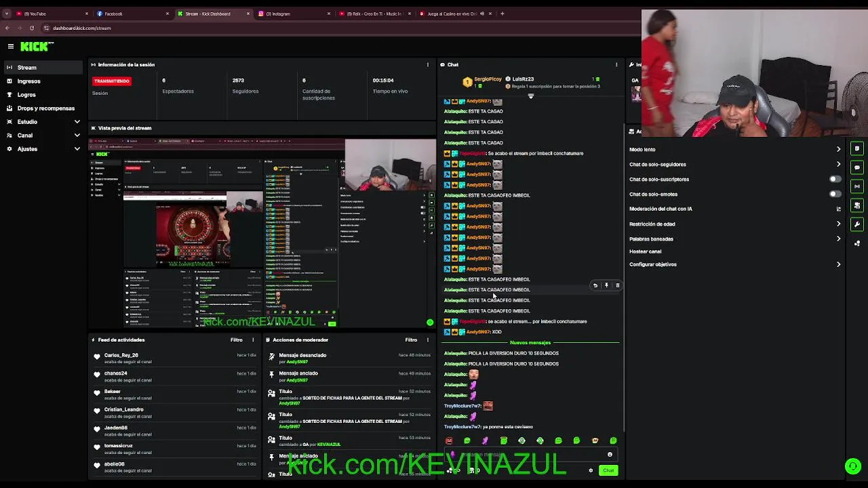Click LuisRz23 in gift leaderboard
The width and height of the screenshot is (868, 488).
(523, 79)
